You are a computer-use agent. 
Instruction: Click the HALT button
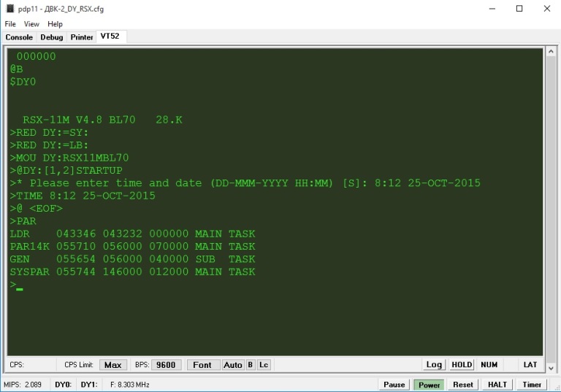click(497, 385)
